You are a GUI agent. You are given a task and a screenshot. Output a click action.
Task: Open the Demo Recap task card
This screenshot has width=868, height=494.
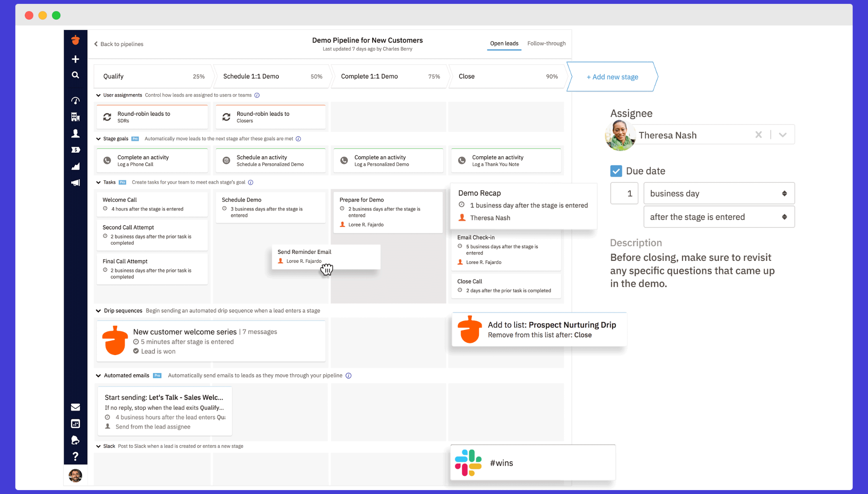(523, 206)
